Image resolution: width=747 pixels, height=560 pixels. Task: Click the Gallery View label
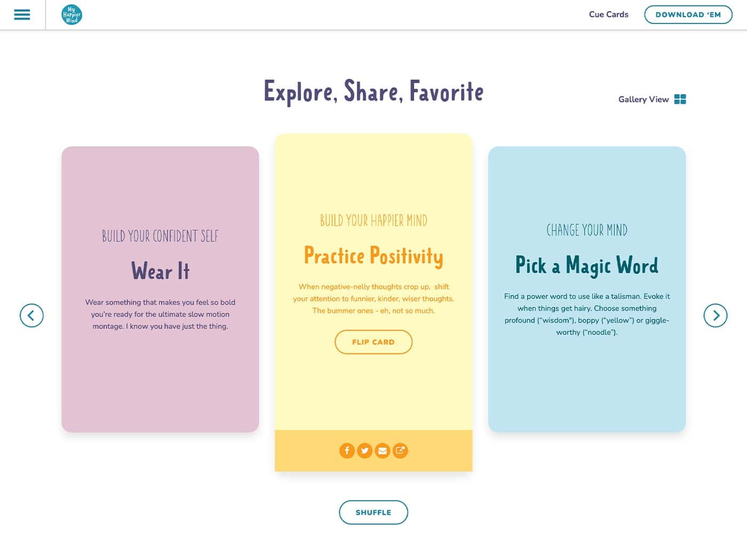[x=643, y=99]
